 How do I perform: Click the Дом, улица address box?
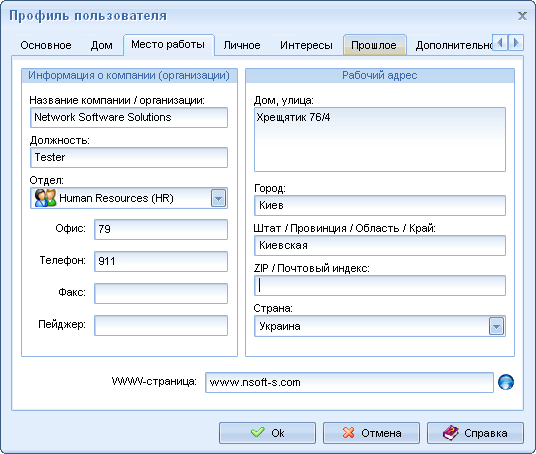point(380,139)
